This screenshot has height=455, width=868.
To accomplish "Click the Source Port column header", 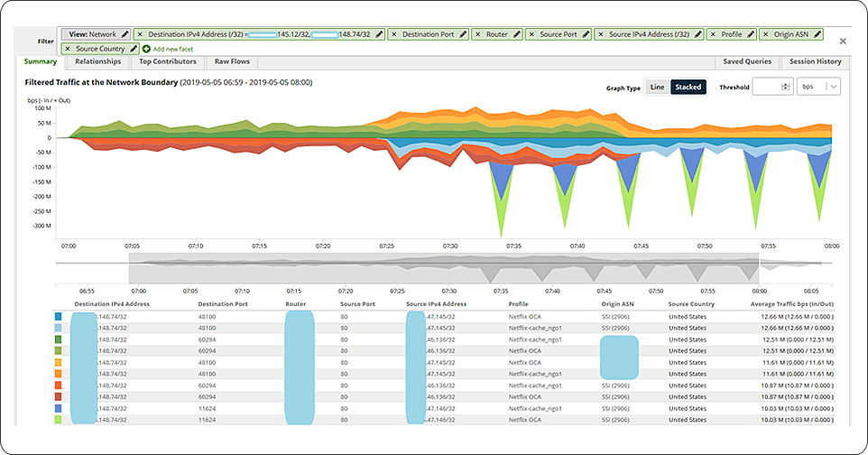I will pyautogui.click(x=357, y=304).
